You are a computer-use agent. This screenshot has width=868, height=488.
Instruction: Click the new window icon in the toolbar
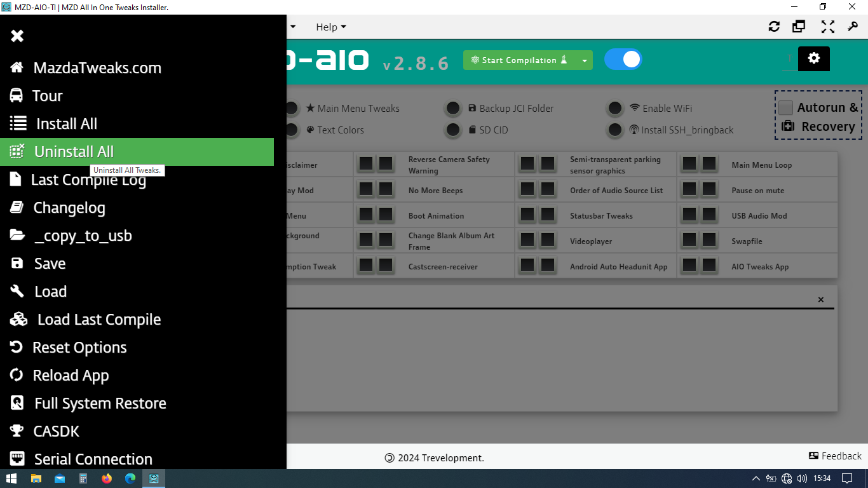click(x=799, y=27)
